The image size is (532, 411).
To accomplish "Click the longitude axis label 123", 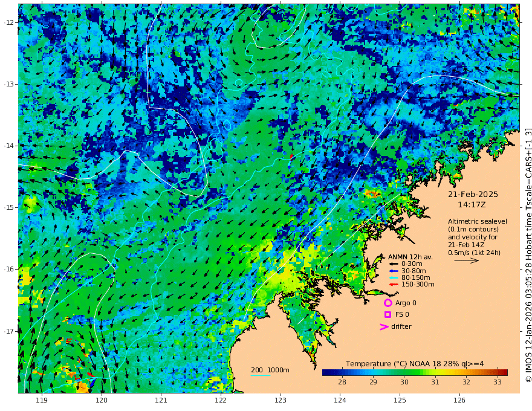I will point(281,400).
